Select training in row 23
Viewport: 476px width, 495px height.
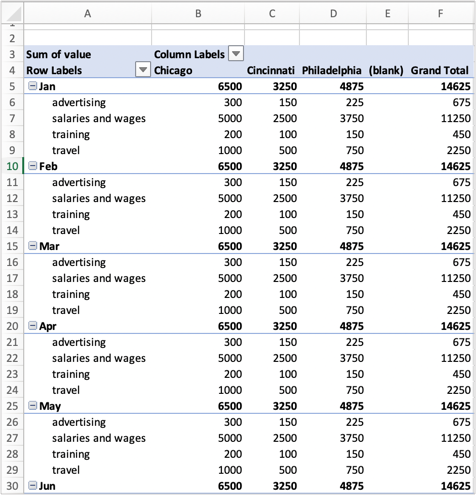[x=71, y=374]
